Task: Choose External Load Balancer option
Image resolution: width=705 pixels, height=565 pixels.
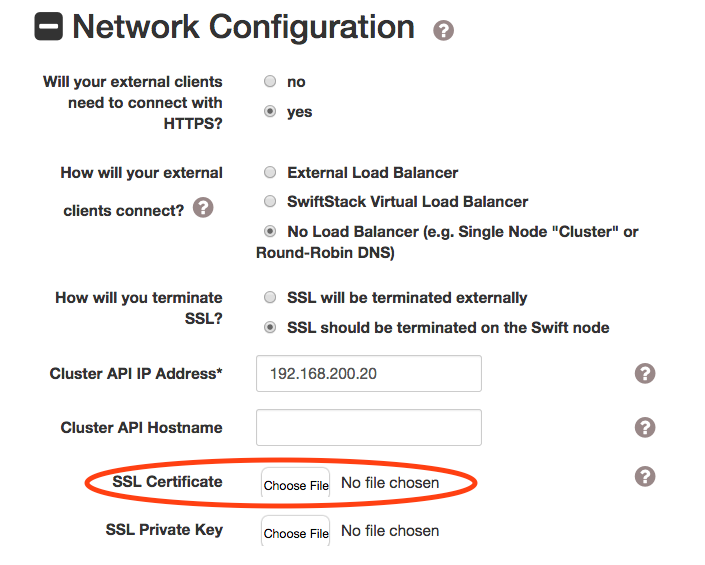Action: point(270,172)
